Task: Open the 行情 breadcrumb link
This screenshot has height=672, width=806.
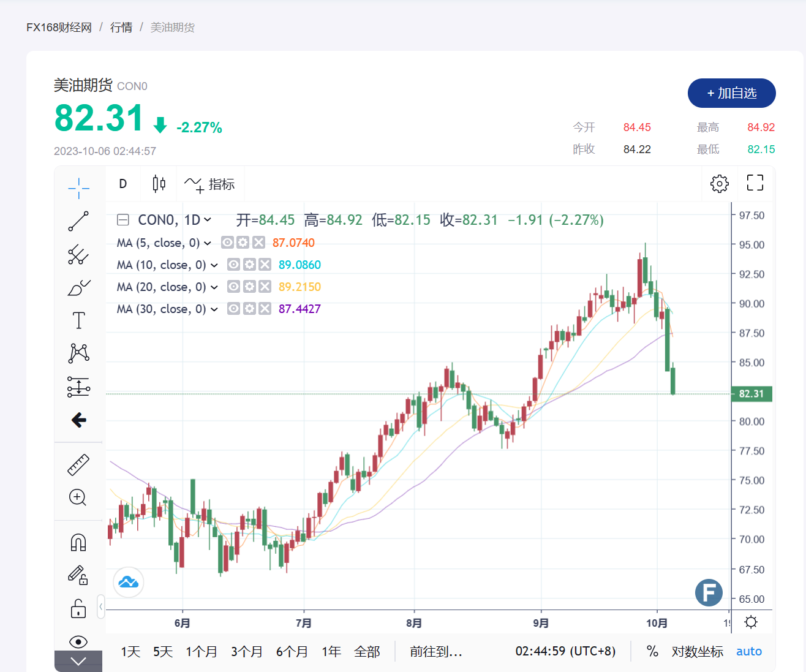Action: [121, 28]
